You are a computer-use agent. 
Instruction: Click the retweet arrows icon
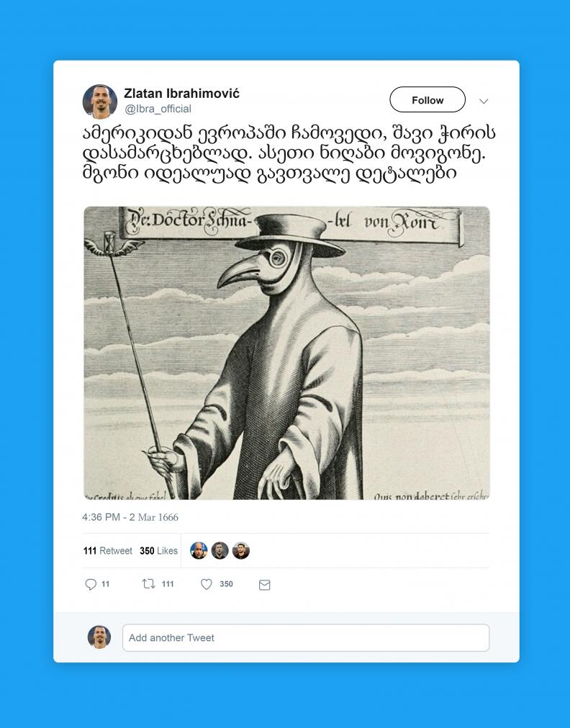point(148,583)
